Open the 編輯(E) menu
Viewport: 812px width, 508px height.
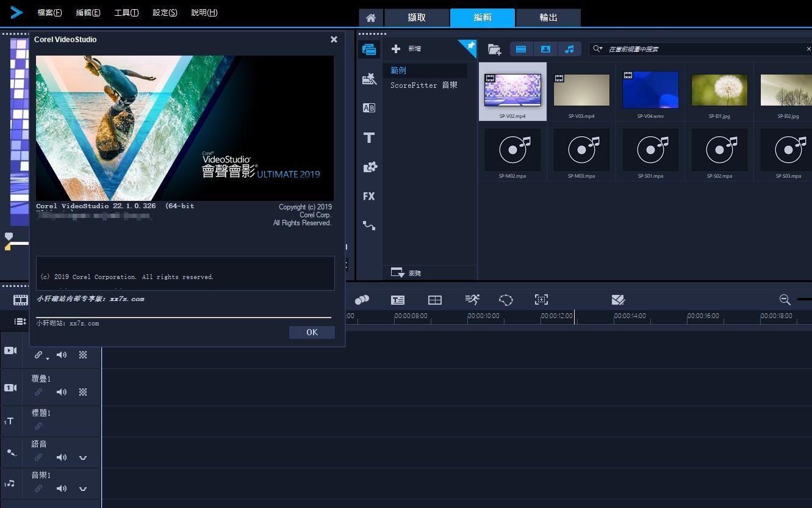click(88, 13)
